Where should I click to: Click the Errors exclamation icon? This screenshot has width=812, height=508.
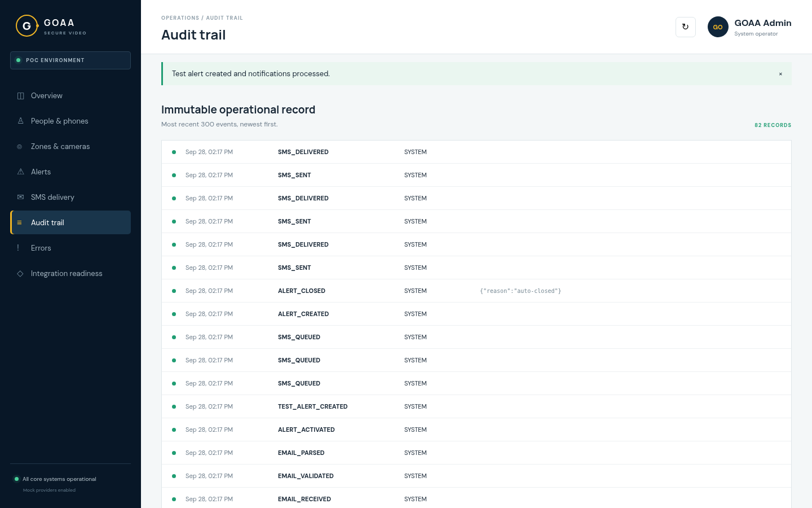[x=18, y=248]
